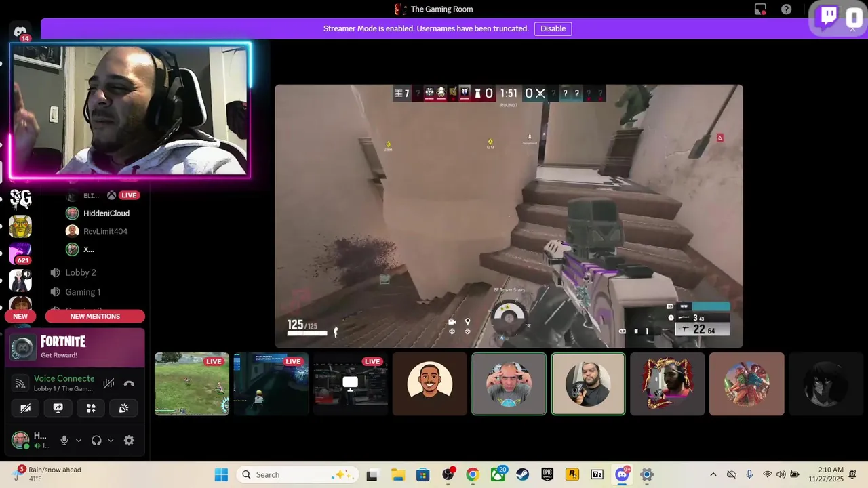Open Discord Help question mark icon
Screen dimensions: 868x488
[x=786, y=9]
